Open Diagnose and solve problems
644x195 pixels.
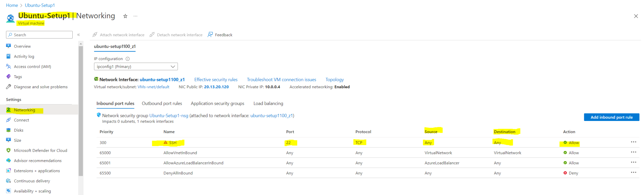pos(41,87)
